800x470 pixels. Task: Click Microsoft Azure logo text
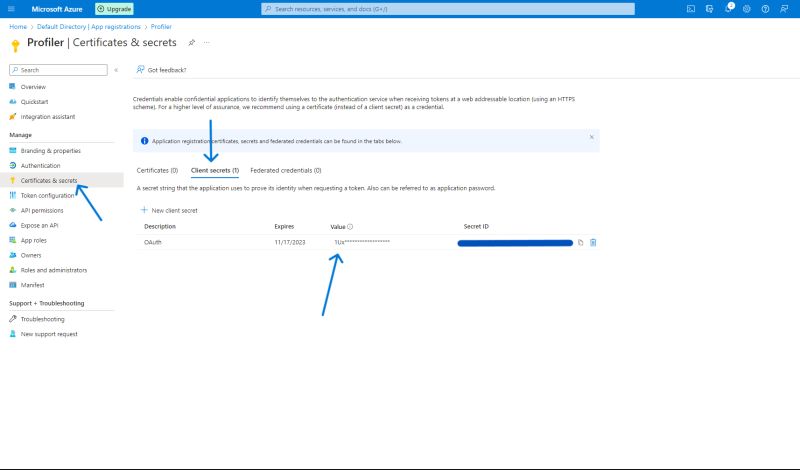[x=57, y=9]
